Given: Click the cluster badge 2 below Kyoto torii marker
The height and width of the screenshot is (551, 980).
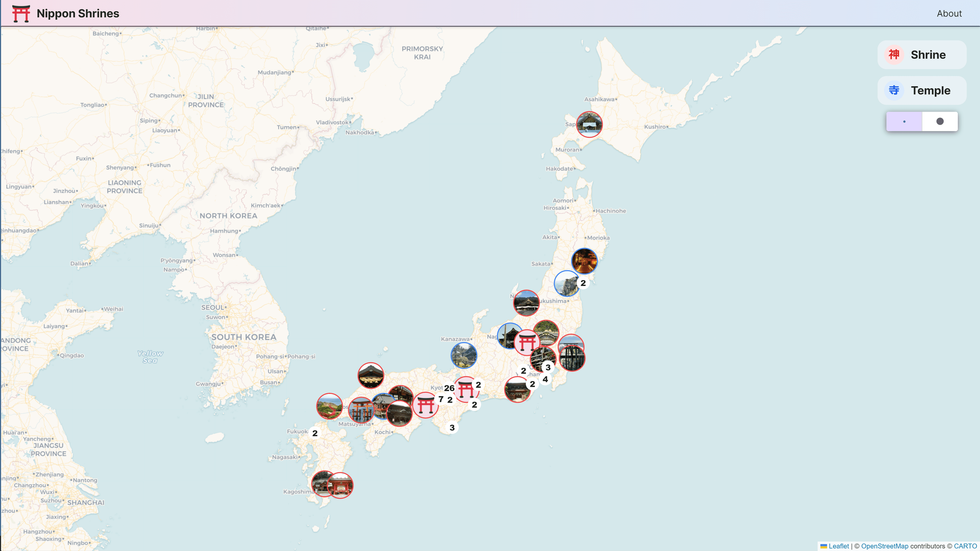Looking at the screenshot, I should coord(474,405).
